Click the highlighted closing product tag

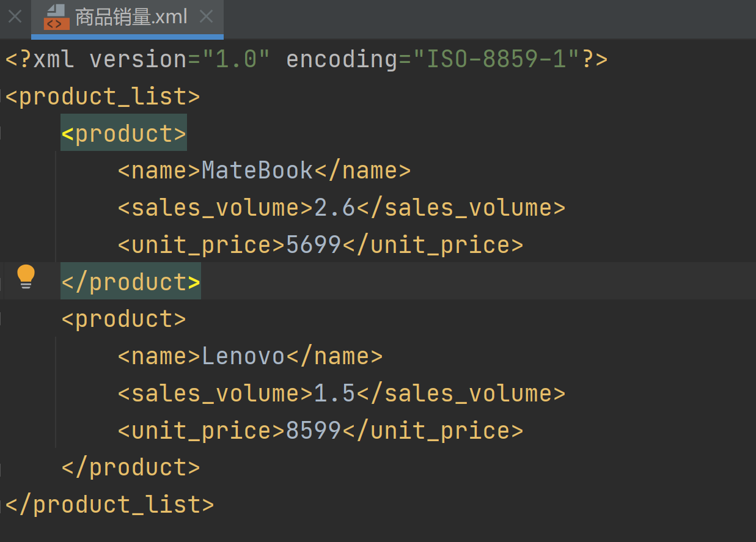click(x=130, y=281)
